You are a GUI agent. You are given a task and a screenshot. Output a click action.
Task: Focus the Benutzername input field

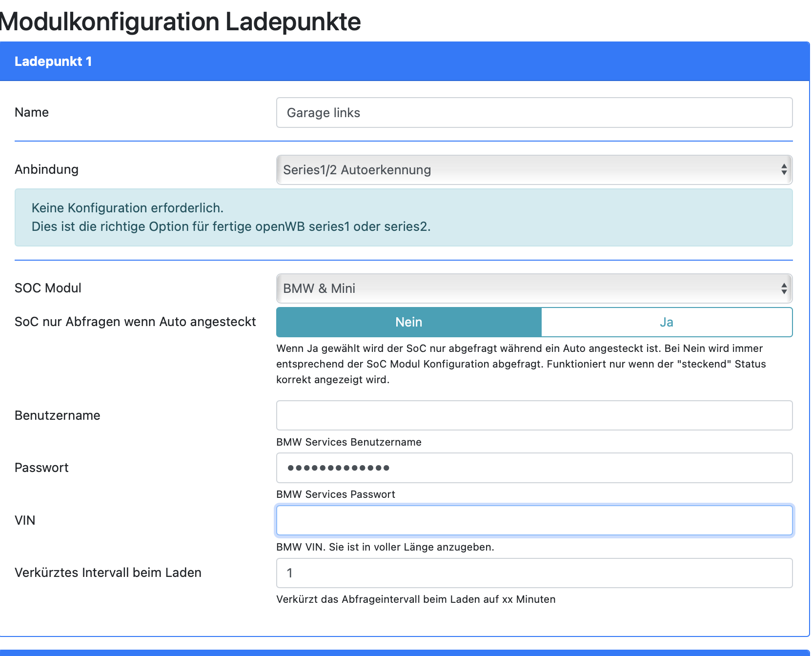tap(534, 415)
